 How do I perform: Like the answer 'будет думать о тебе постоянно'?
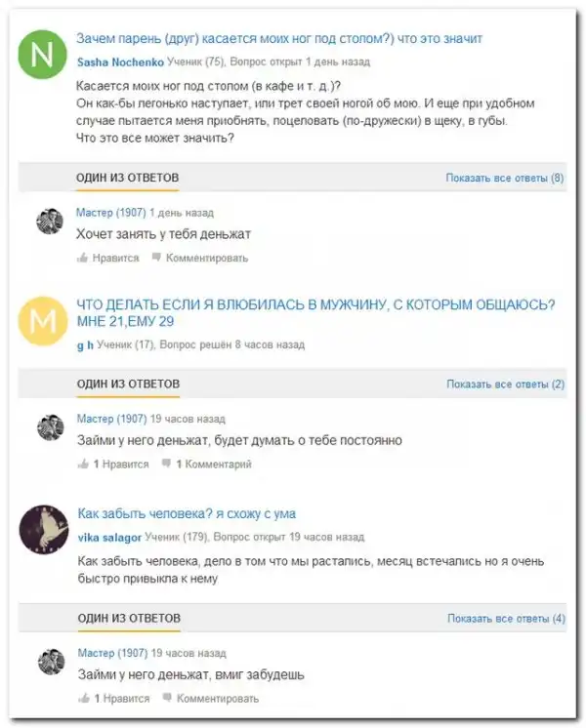click(x=83, y=465)
